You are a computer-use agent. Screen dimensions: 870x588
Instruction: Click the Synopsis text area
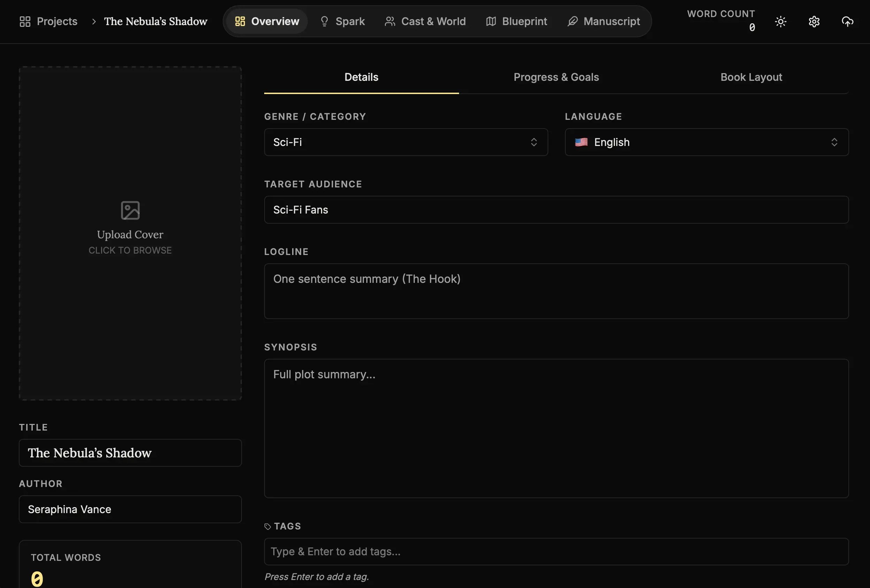pyautogui.click(x=556, y=428)
